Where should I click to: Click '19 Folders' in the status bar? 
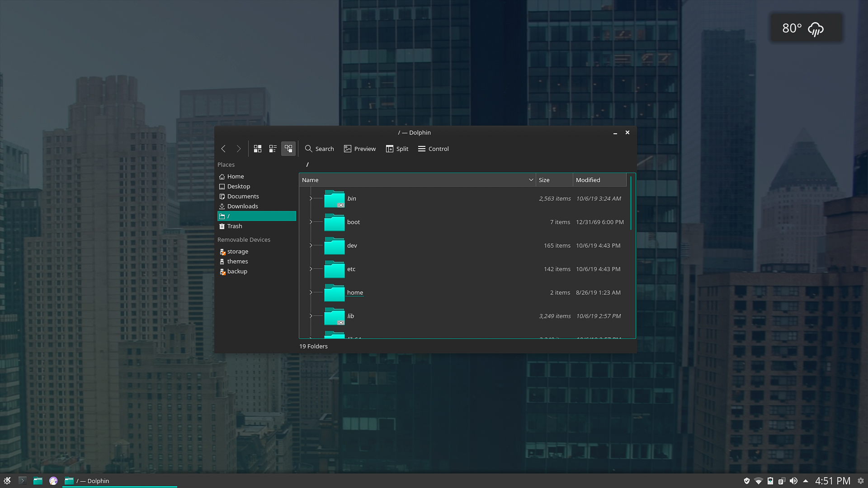tap(313, 346)
